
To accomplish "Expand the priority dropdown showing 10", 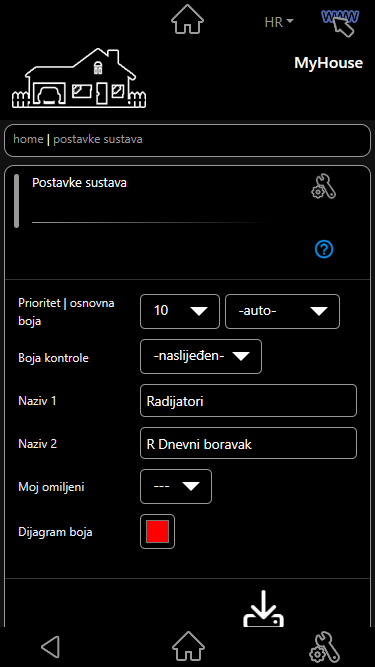I will coord(180,311).
